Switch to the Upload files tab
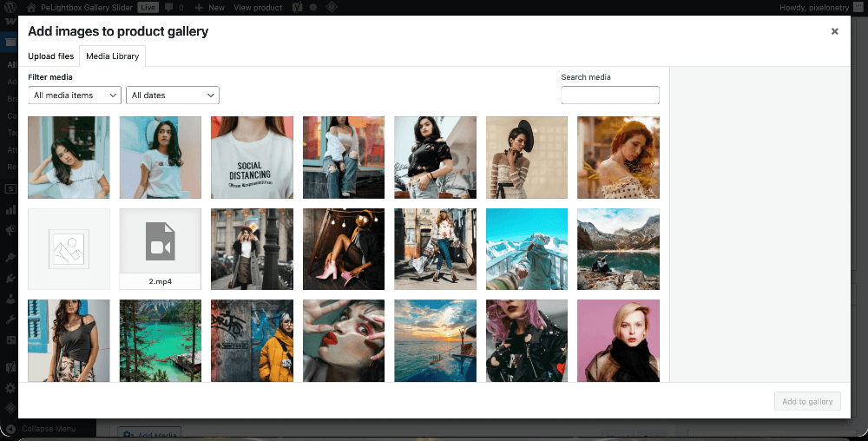The width and height of the screenshot is (868, 441). coord(50,56)
